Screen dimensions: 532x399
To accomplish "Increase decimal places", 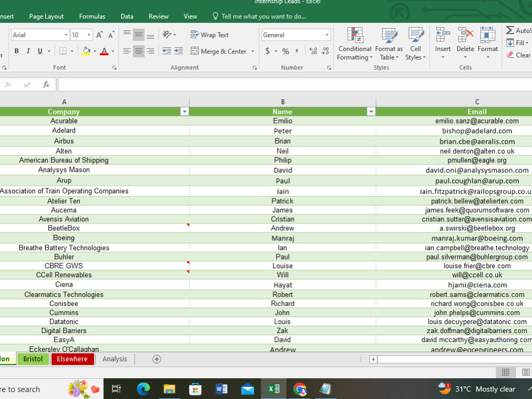I will click(313, 51).
